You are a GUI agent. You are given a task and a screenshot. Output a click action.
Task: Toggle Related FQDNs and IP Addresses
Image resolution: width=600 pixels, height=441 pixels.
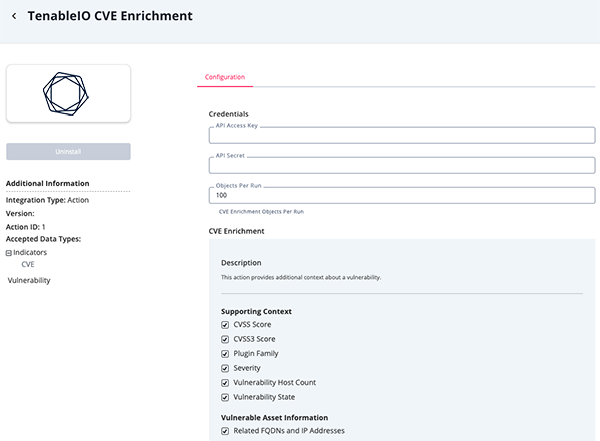(x=225, y=431)
